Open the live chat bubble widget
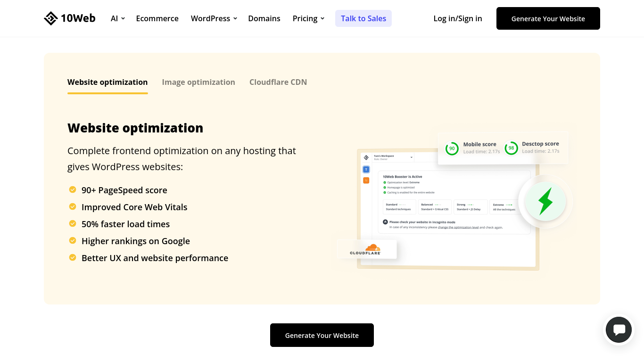 (x=619, y=330)
